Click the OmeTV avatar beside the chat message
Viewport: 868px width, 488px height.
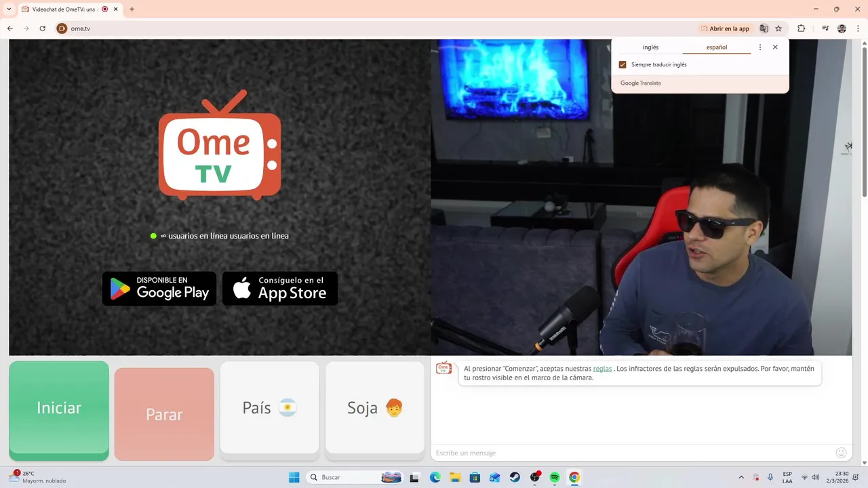(443, 368)
